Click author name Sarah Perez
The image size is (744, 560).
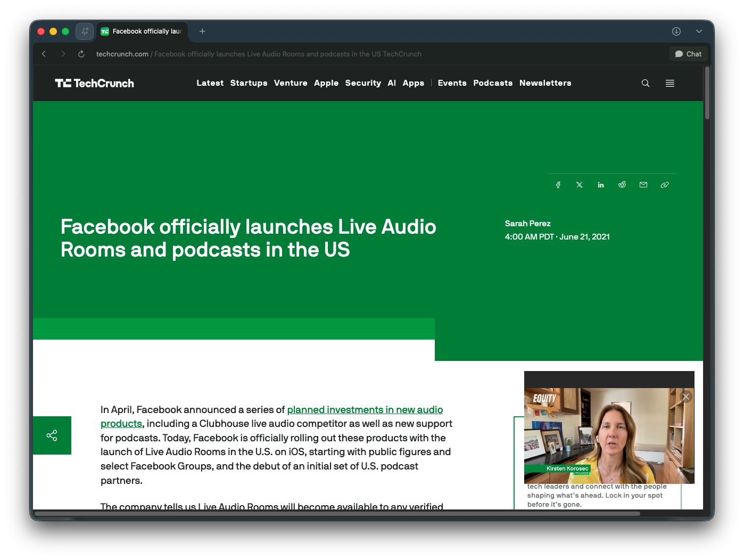pos(528,224)
